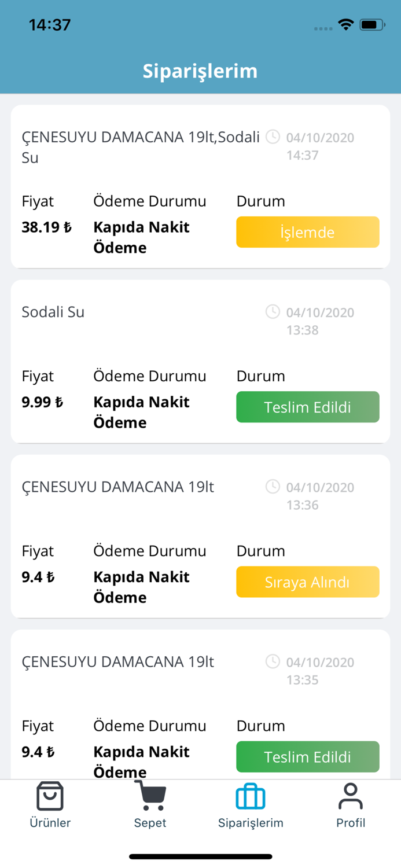
Task: Tap the battery indicator in the status bar
Action: pos(370,24)
